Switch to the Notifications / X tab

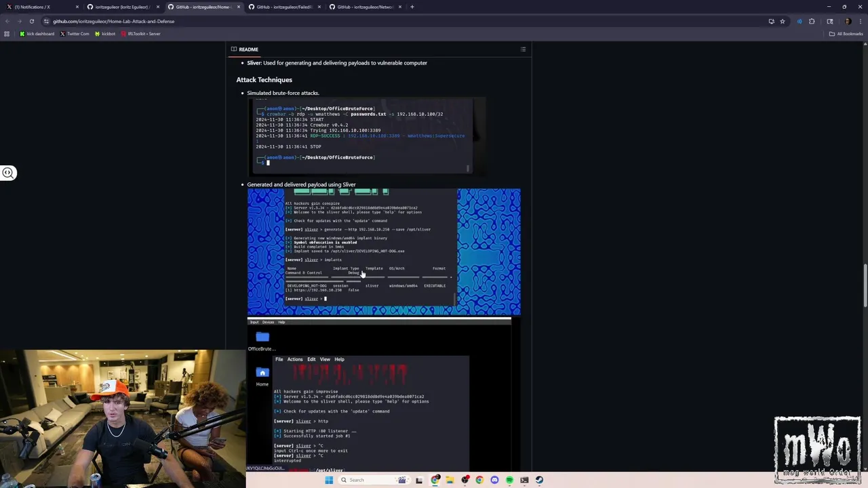pos(41,7)
